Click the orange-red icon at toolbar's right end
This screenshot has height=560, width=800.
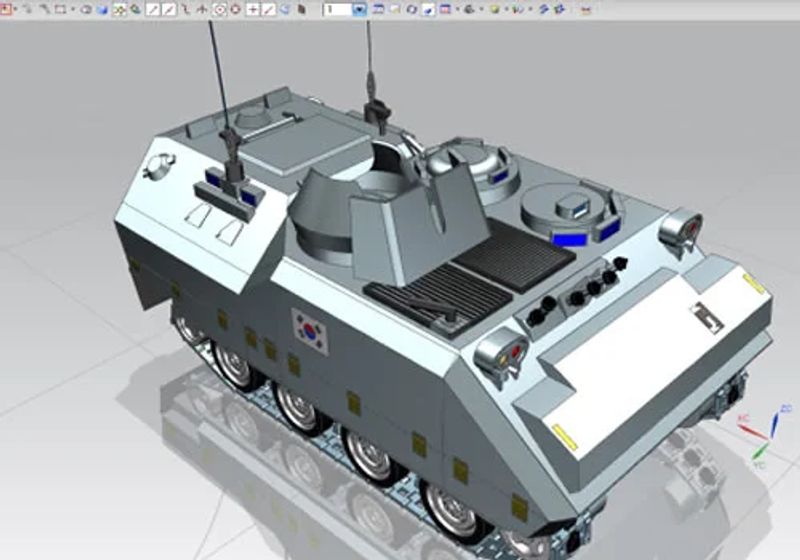[x=586, y=10]
